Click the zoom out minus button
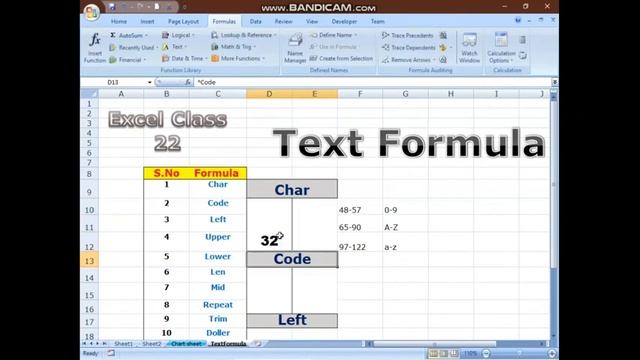The width and height of the screenshot is (640, 360). [x=486, y=353]
